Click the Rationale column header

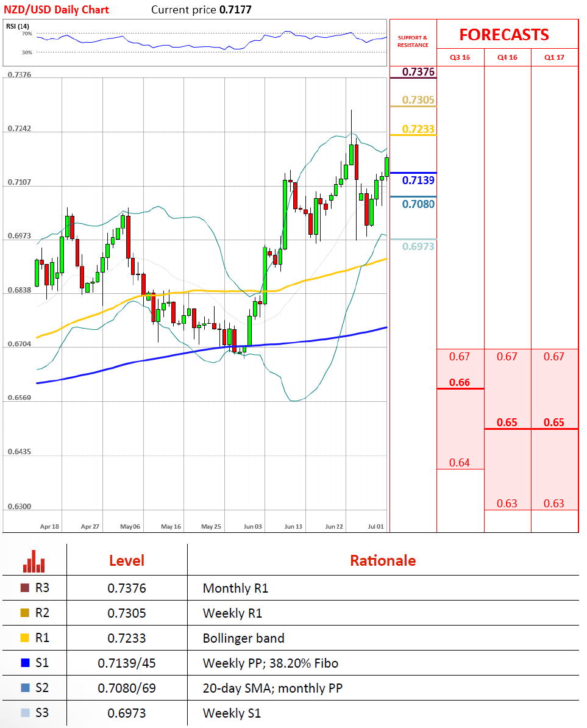[x=383, y=561]
